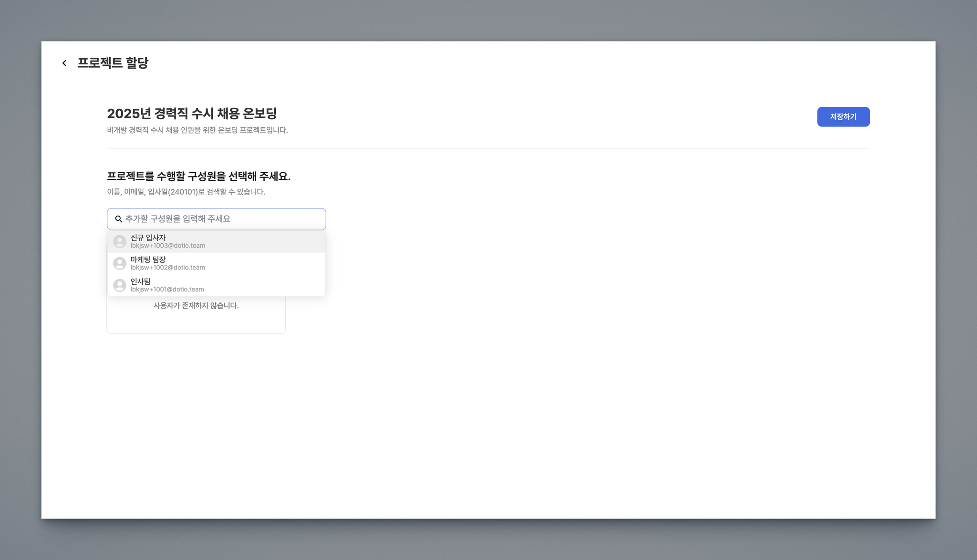Click the avatar icon beside 인사팀

click(x=120, y=285)
